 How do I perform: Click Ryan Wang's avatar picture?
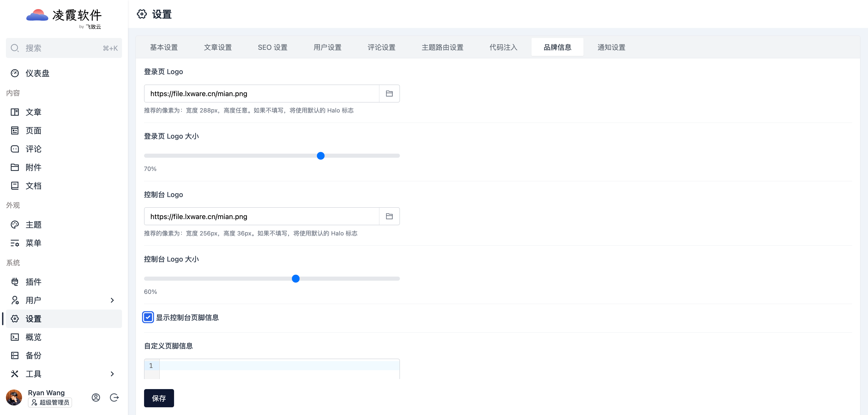click(x=14, y=397)
